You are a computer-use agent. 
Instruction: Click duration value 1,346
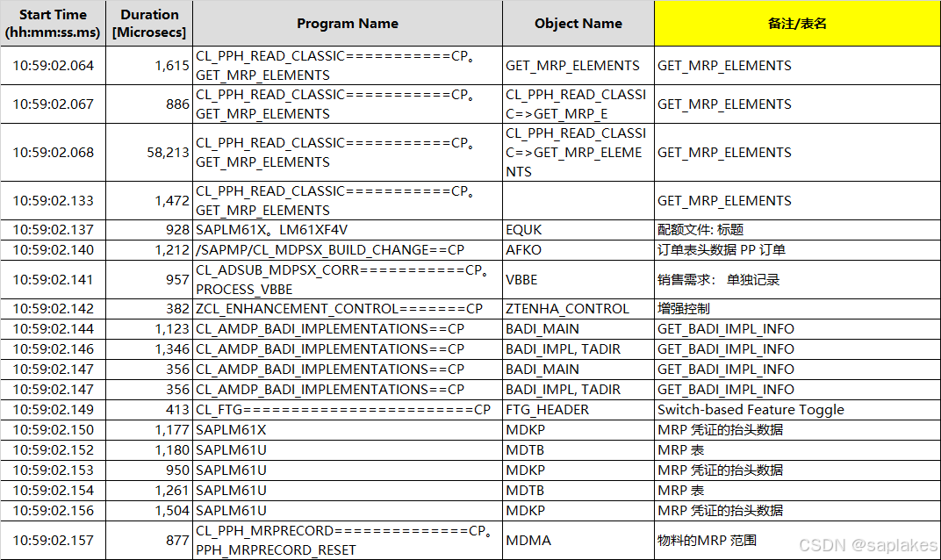tap(172, 349)
